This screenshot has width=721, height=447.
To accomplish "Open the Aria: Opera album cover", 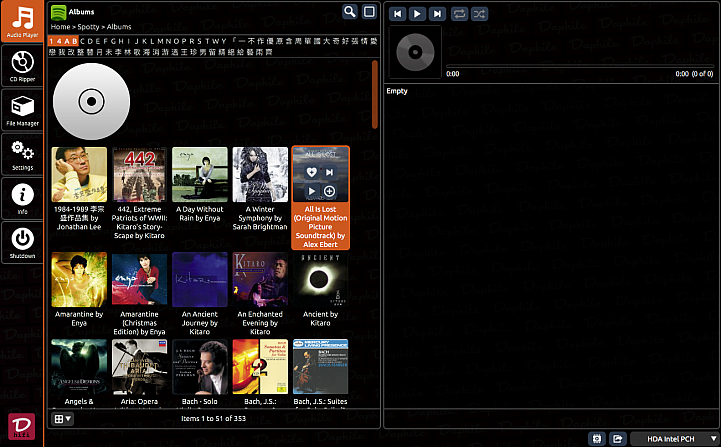I will coord(139,367).
